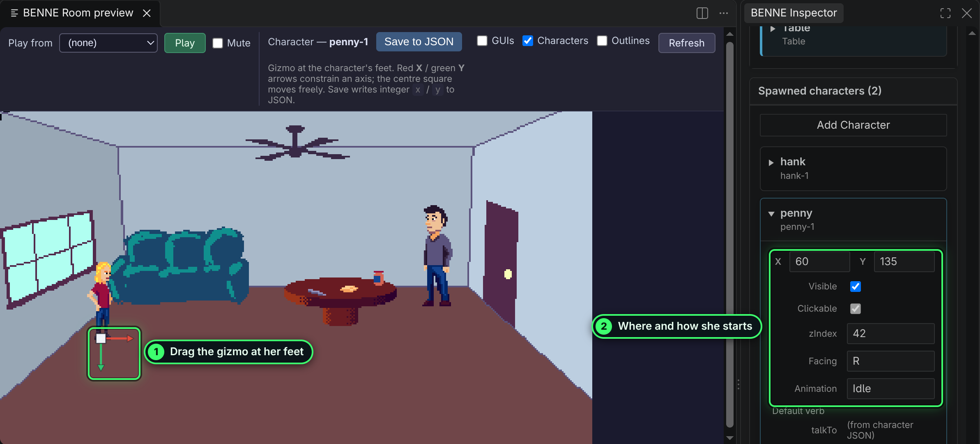Select the hank character sprite in room
This screenshot has height=444, width=980.
coord(438,256)
